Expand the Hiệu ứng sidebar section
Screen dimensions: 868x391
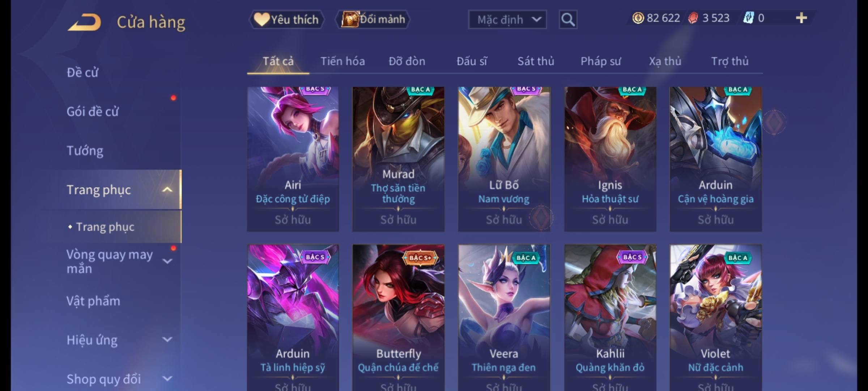point(167,340)
